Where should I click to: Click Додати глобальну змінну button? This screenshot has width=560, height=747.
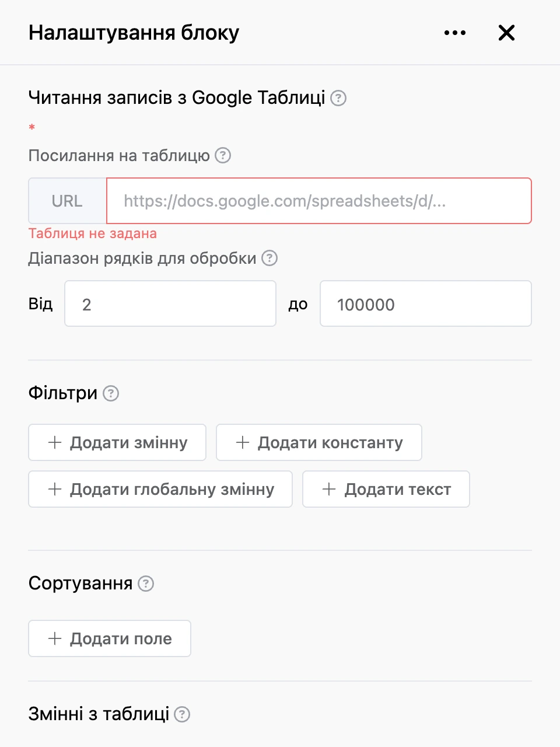[x=160, y=489]
